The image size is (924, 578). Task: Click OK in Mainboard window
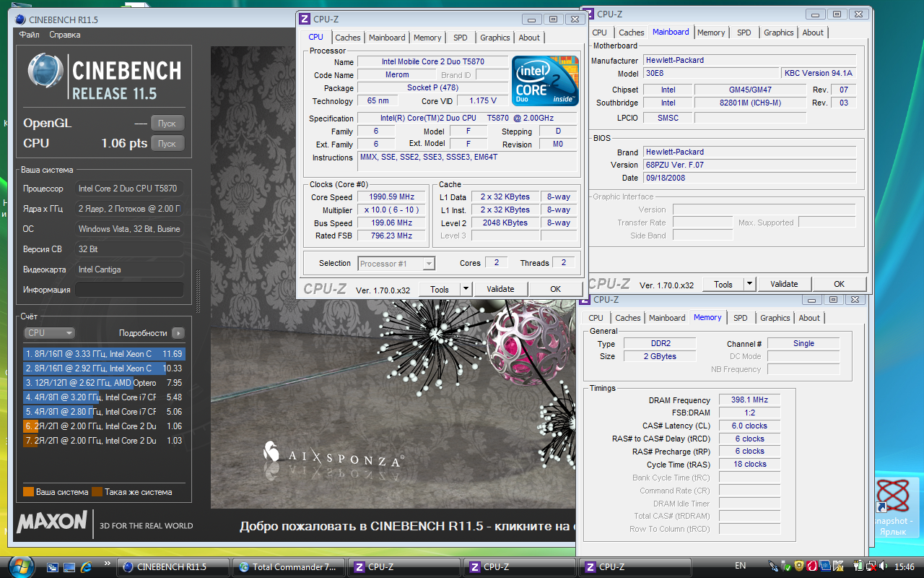pos(839,284)
